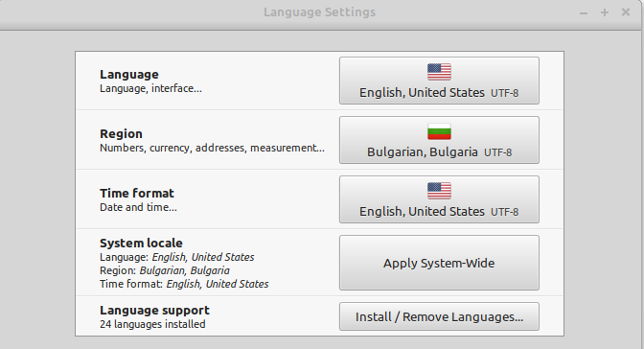Close the Language Settings window

(626, 12)
